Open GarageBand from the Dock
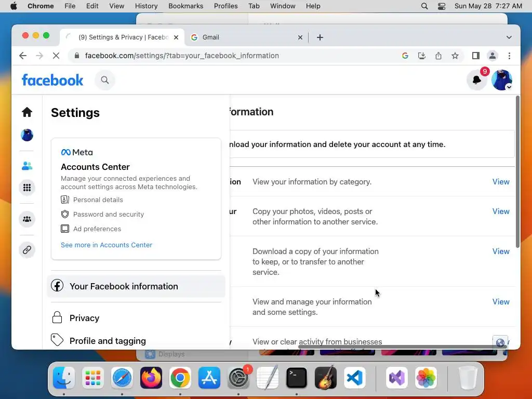The width and height of the screenshot is (532, 399). [326, 378]
